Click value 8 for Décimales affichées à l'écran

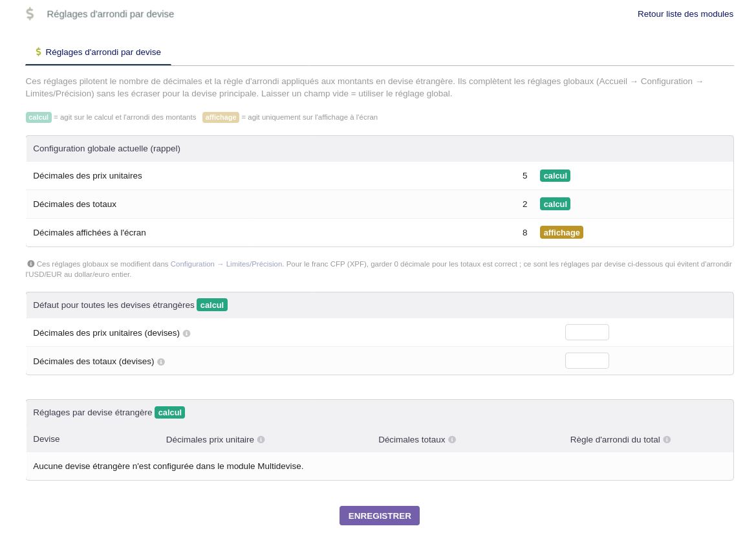point(525,232)
